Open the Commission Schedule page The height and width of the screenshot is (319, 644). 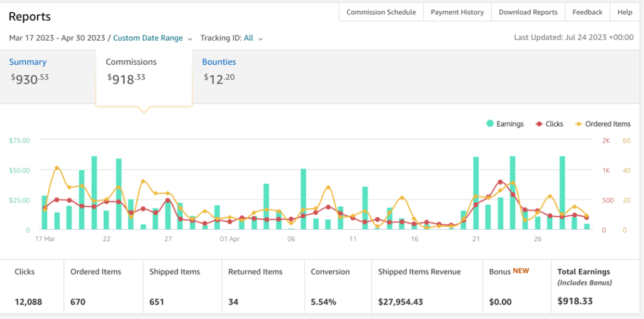click(x=381, y=12)
